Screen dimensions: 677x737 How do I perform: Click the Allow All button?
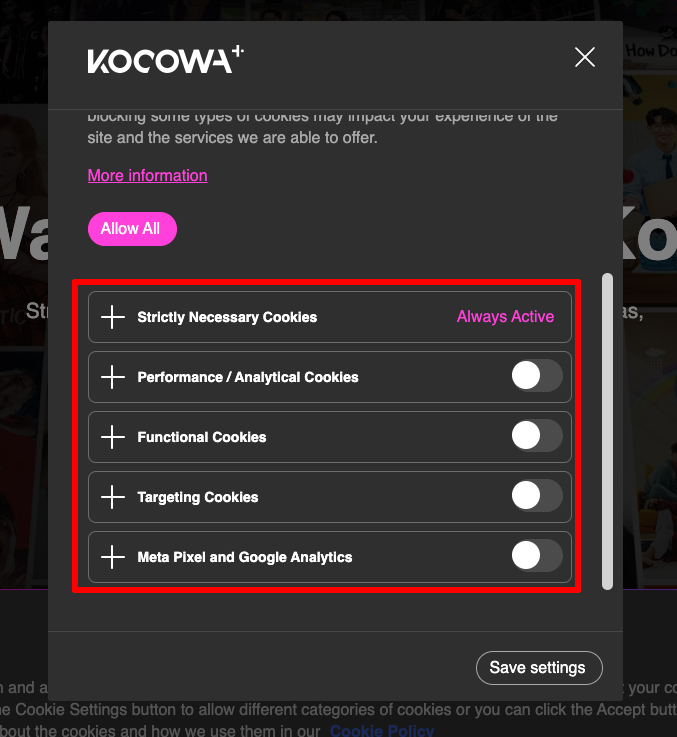pyautogui.click(x=132, y=229)
